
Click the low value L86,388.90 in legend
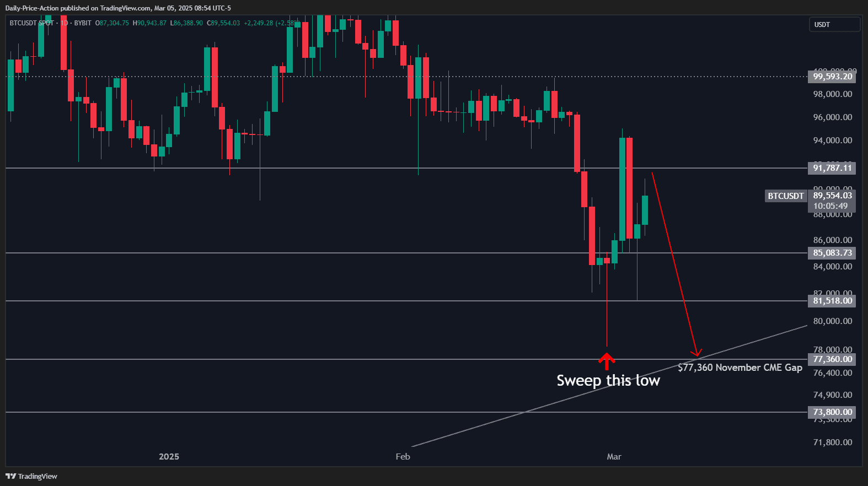(x=186, y=23)
